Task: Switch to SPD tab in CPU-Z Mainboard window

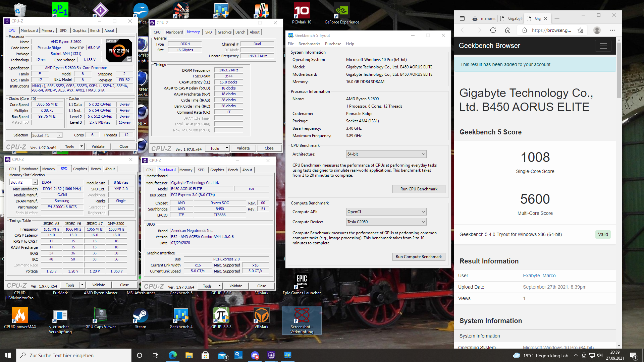Action: 201,170
